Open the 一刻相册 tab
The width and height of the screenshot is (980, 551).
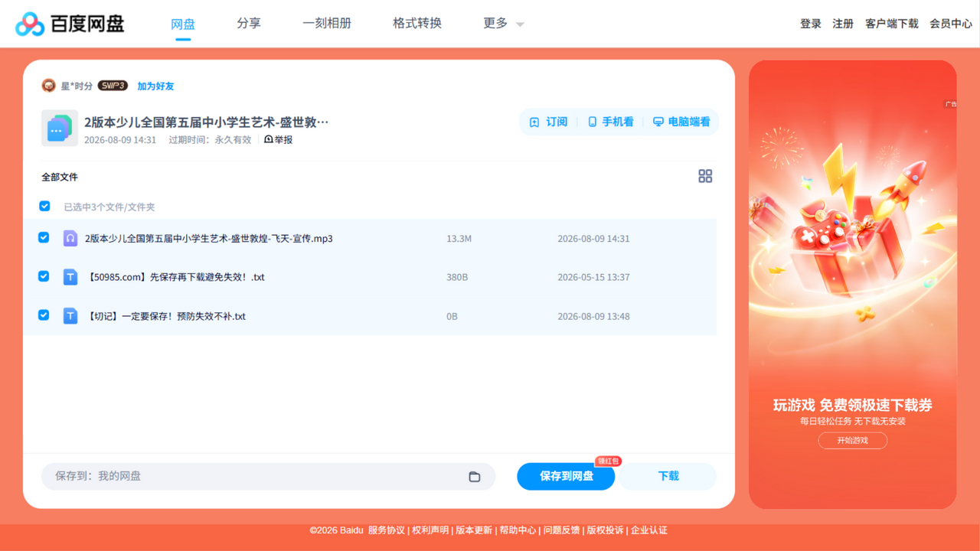(x=327, y=24)
